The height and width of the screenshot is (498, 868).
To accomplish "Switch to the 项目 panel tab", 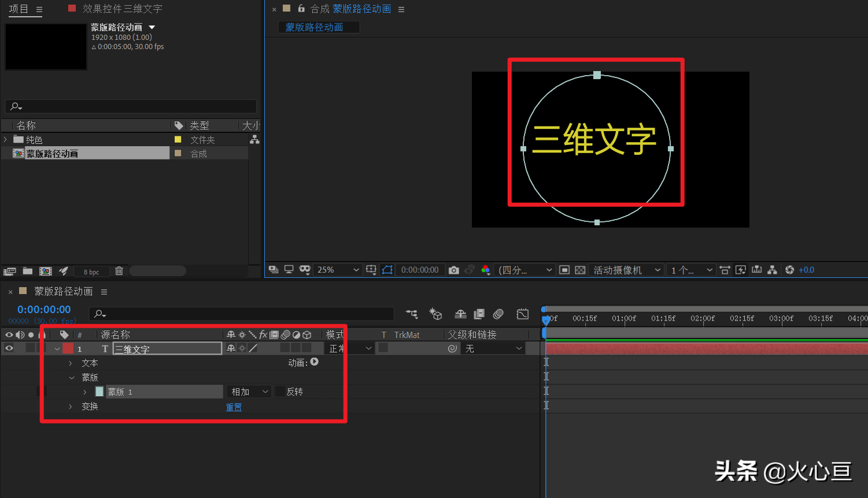I will [x=19, y=9].
